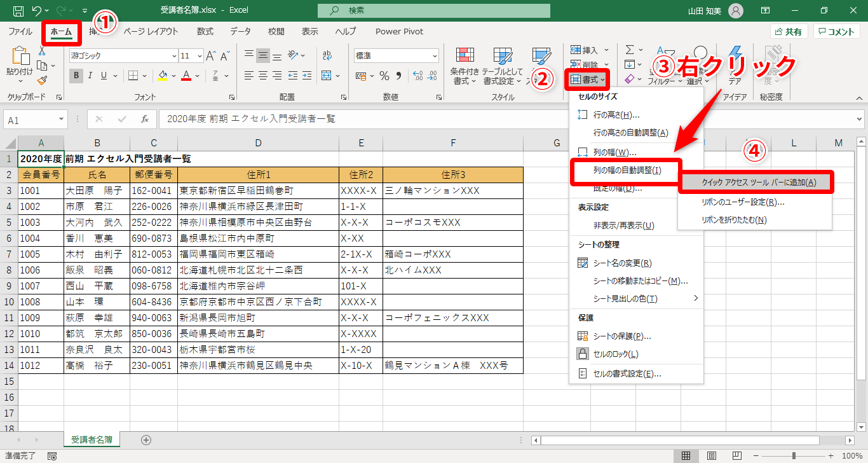Click the insert function fx icon
This screenshot has width=868, height=463.
145,119
